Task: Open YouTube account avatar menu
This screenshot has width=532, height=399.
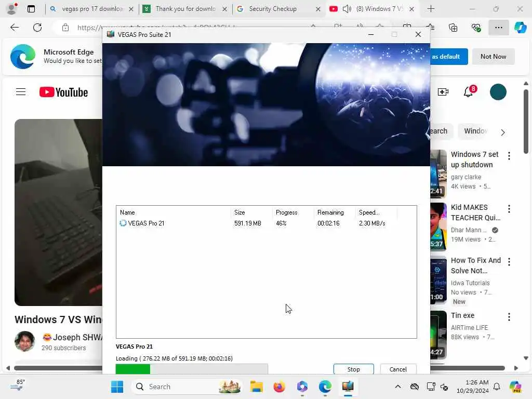Action: 498,92
